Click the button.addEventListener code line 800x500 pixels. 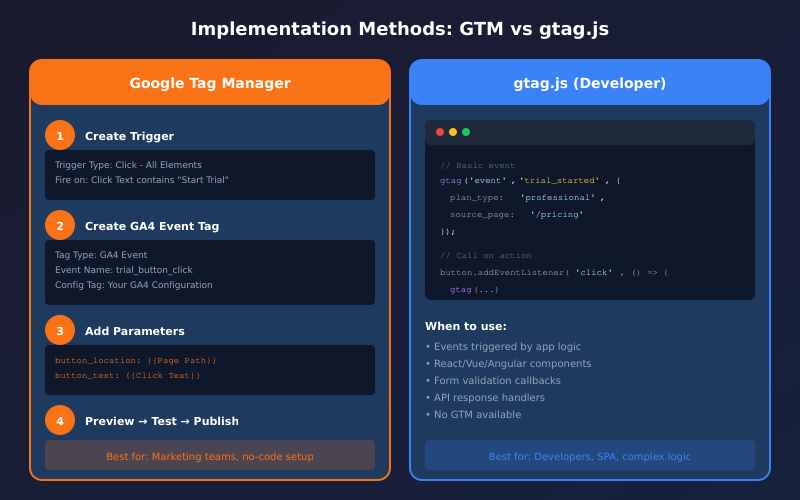click(554, 272)
